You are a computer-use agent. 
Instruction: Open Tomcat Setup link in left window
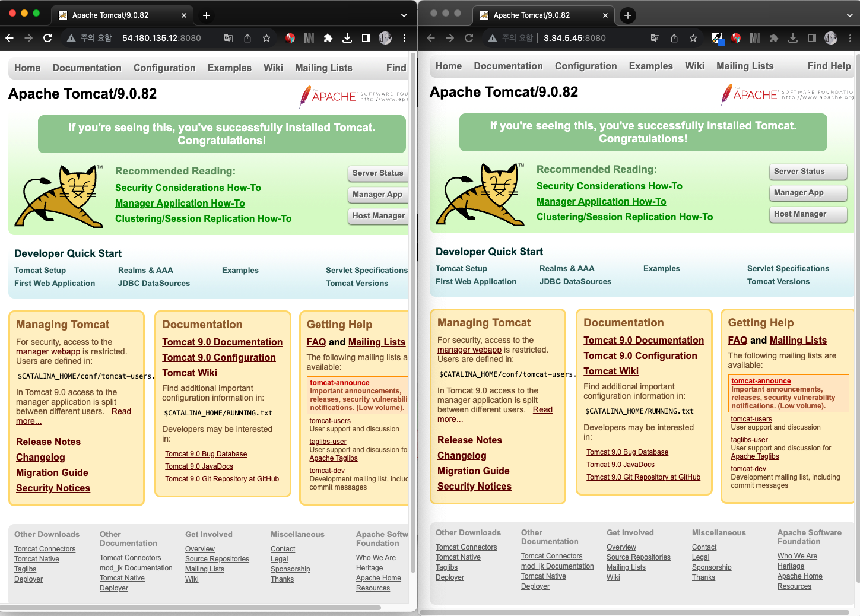click(x=40, y=271)
